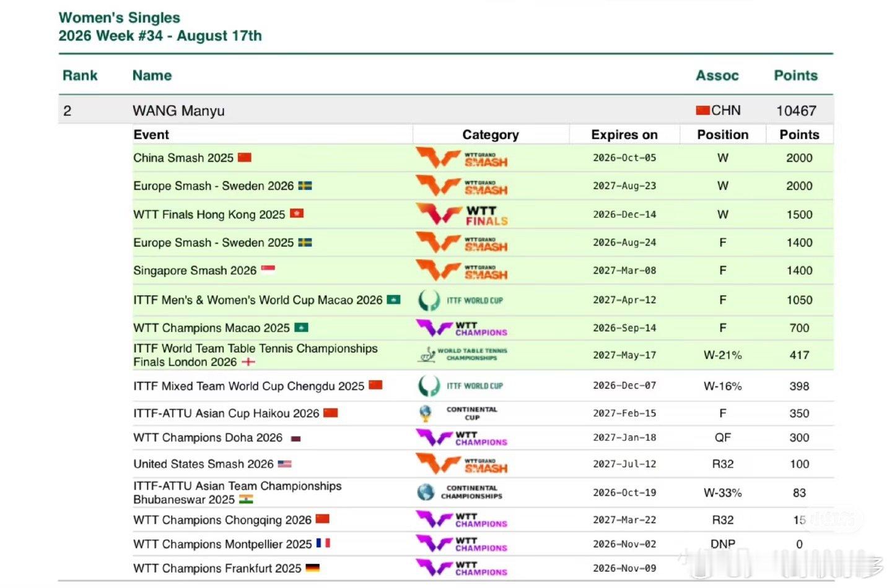This screenshot has width=892, height=588.
Task: Click Singapore flag after Singapore Smash 2026
Action: [x=268, y=269]
